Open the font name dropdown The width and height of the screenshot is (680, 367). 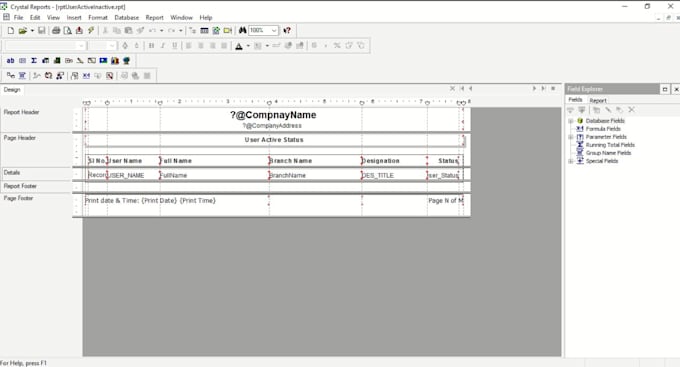pos(81,46)
